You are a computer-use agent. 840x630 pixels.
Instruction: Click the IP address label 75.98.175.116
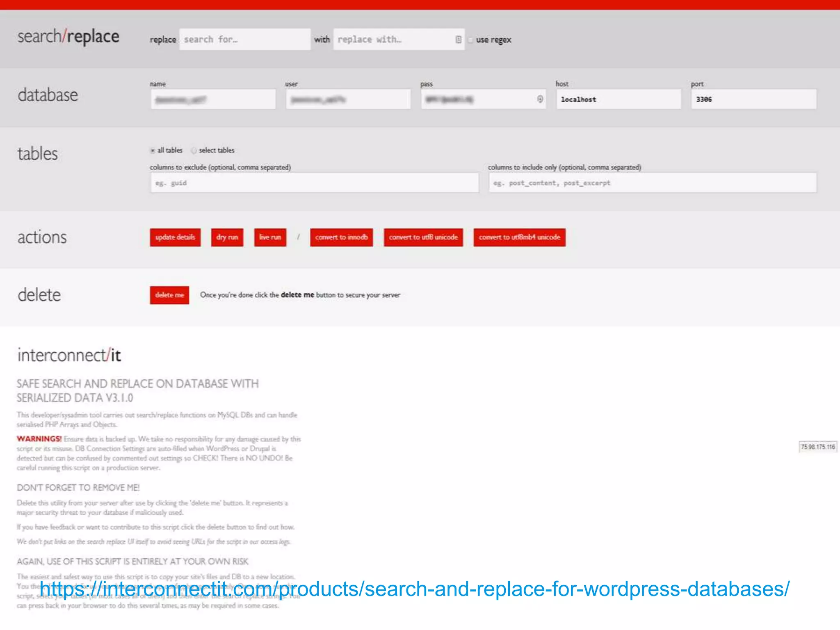click(x=818, y=447)
